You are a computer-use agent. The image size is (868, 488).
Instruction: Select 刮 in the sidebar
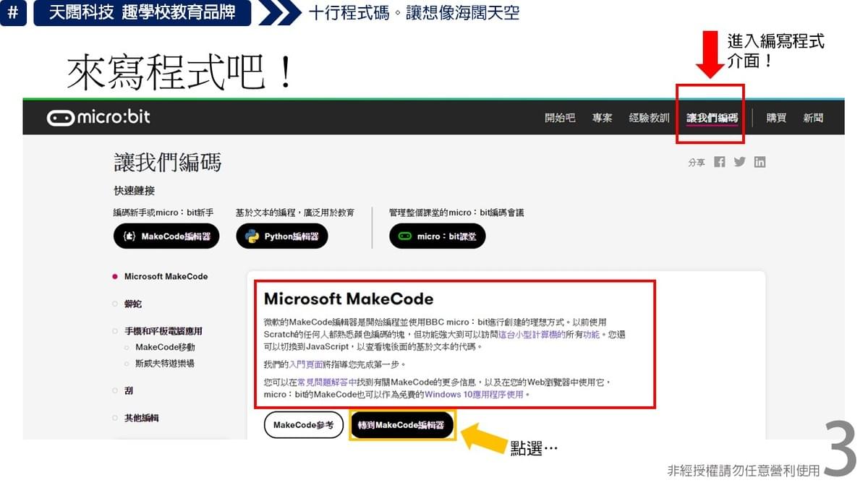coord(129,390)
